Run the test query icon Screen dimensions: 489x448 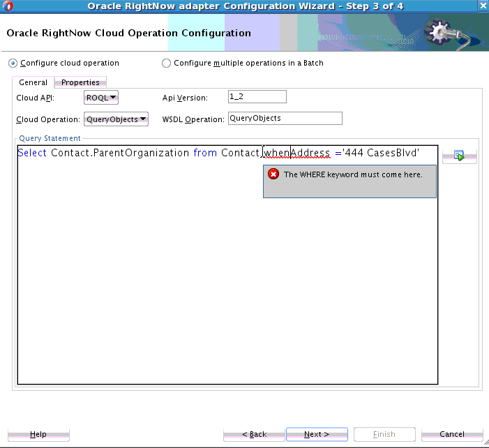click(x=460, y=156)
